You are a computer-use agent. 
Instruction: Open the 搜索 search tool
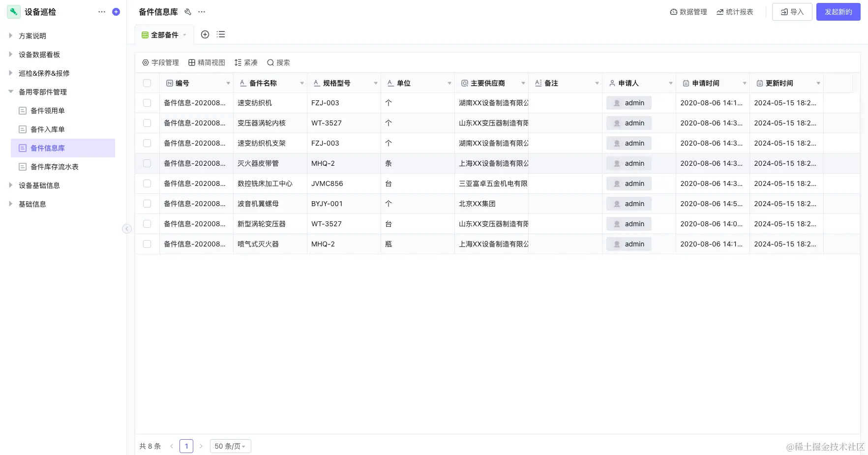278,62
